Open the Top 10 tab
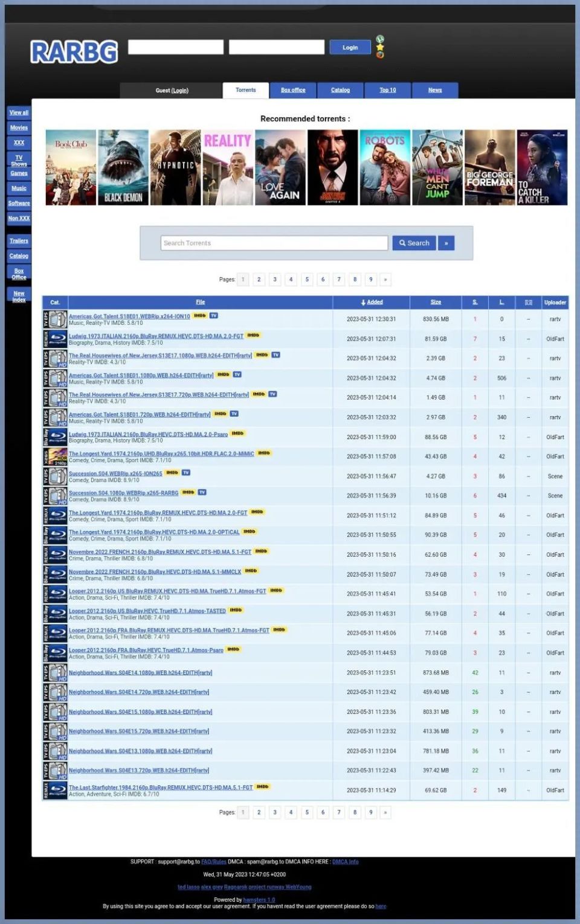The width and height of the screenshot is (580, 924). pyautogui.click(x=388, y=90)
